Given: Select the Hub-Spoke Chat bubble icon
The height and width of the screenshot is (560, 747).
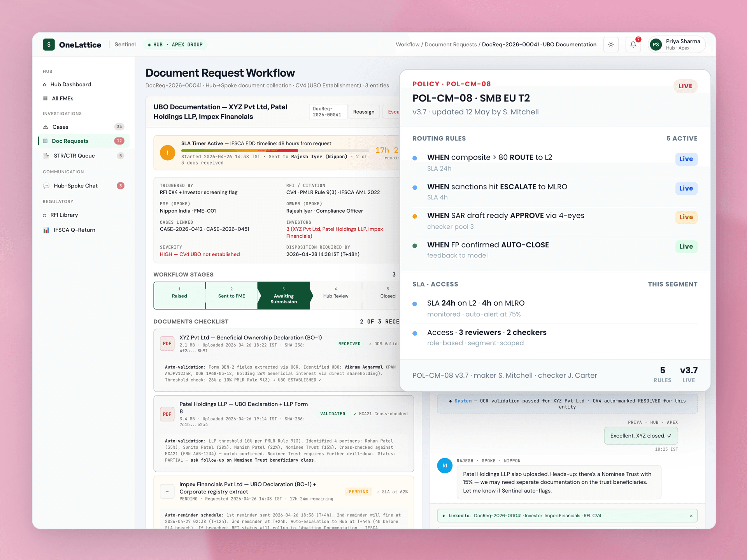Looking at the screenshot, I should click(x=46, y=186).
